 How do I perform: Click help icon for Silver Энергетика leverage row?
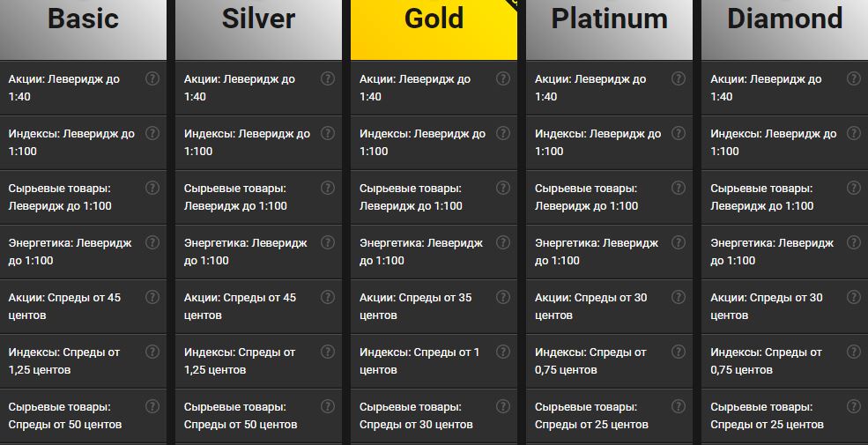pyautogui.click(x=328, y=242)
